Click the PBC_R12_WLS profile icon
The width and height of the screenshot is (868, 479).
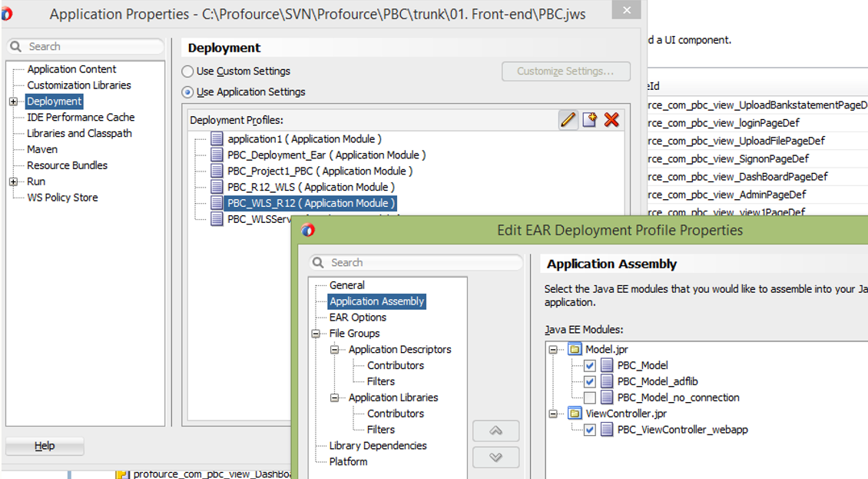pyautogui.click(x=217, y=188)
